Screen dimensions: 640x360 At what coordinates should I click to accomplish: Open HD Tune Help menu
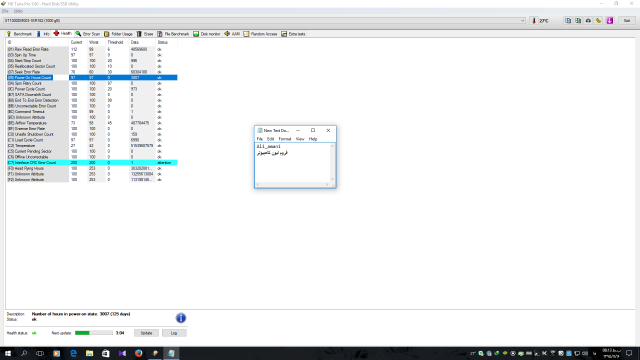18,11
